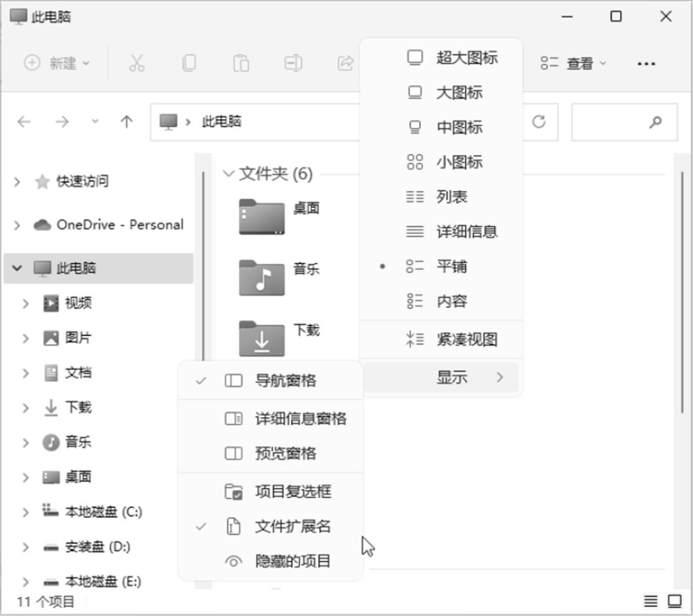The width and height of the screenshot is (693, 616).
Task: Switch to large thumbnails view in status bar
Action: (674, 601)
